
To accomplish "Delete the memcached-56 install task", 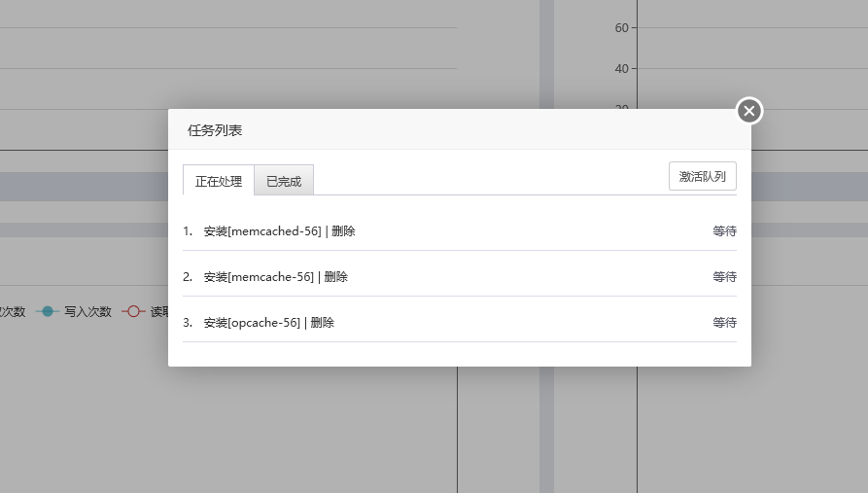I will tap(344, 231).
